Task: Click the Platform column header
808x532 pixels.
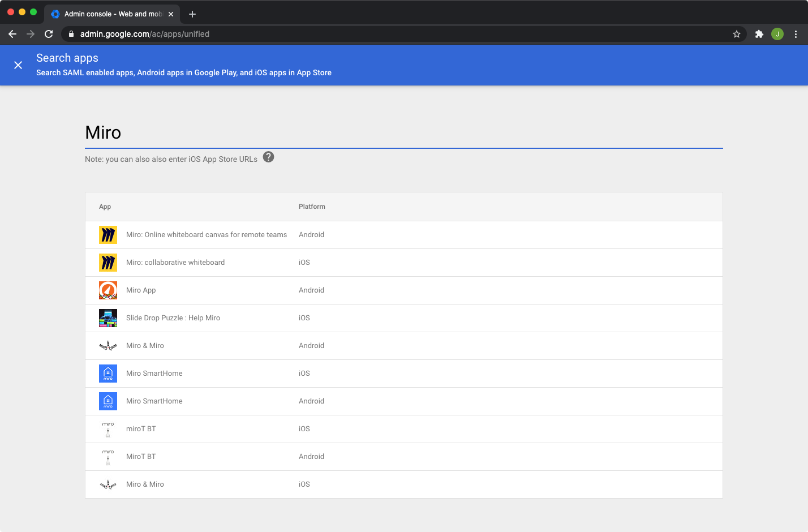Action: coord(312,207)
